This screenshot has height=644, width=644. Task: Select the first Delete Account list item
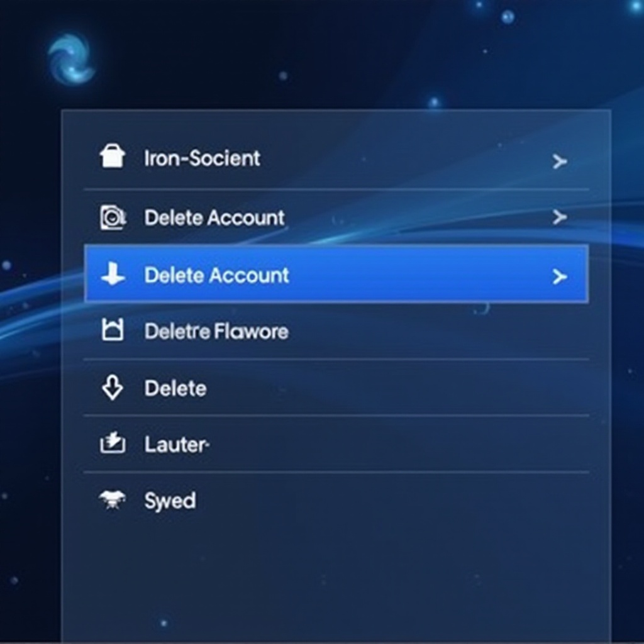pyautogui.click(x=214, y=217)
